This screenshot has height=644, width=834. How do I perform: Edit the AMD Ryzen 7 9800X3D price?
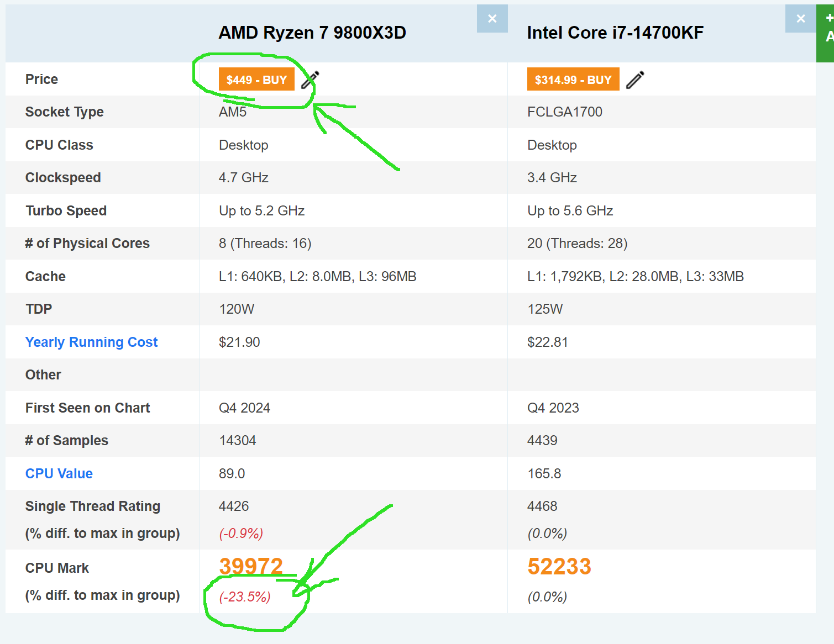click(x=310, y=80)
